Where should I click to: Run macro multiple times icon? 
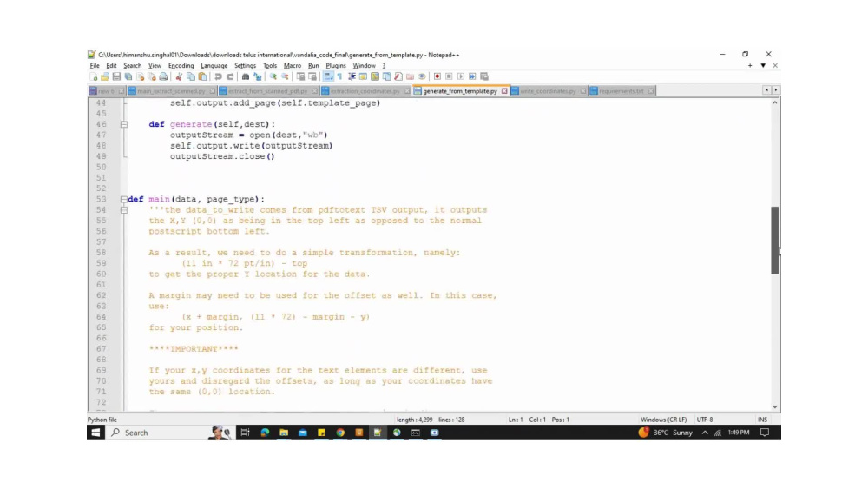(472, 76)
